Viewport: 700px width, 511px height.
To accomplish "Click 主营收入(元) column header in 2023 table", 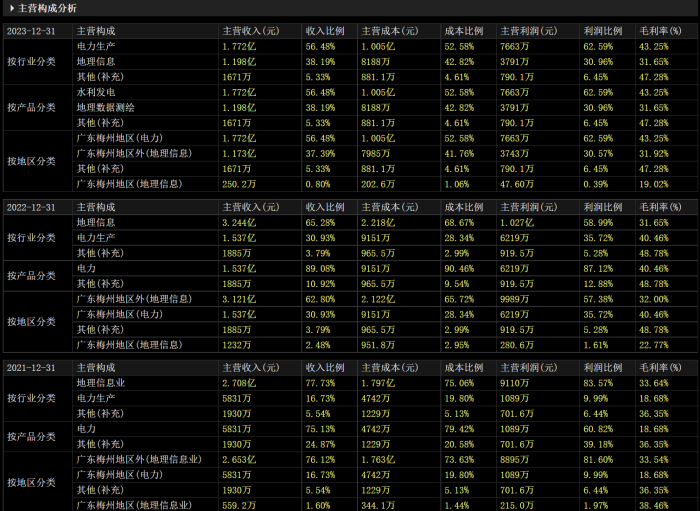I will coord(251,31).
